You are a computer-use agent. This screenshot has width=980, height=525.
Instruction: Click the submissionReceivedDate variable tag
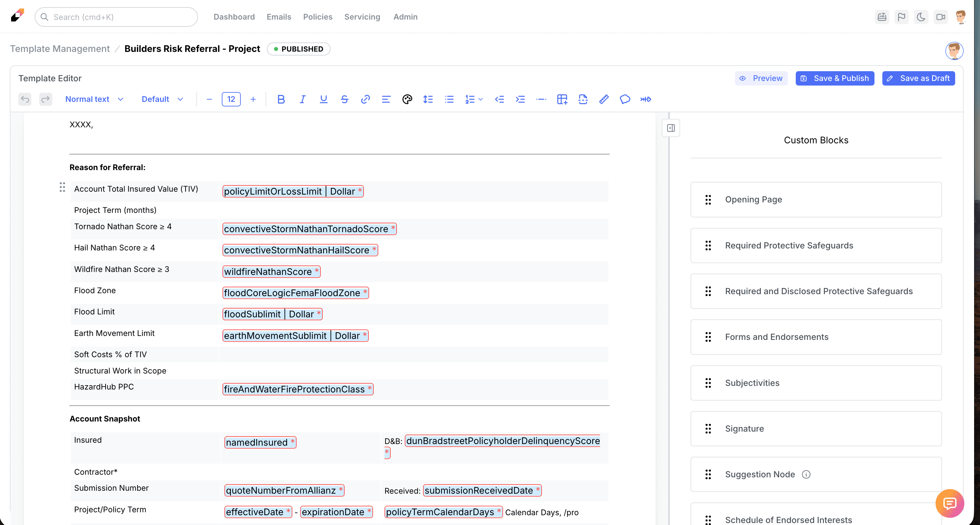[x=482, y=490]
